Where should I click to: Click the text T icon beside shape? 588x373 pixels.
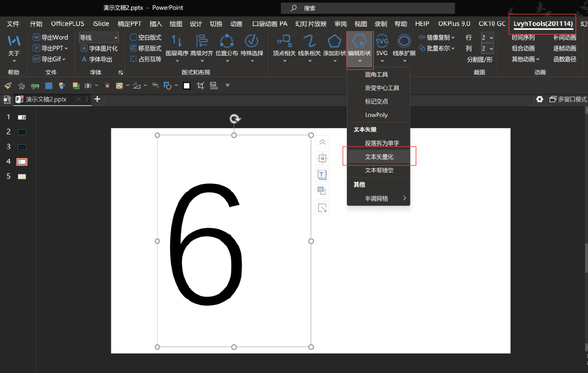(x=322, y=175)
